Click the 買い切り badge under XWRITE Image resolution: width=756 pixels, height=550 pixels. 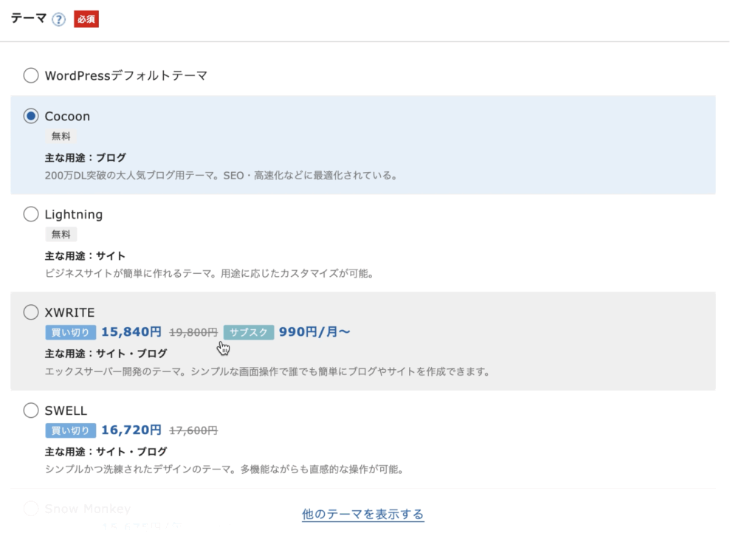pyautogui.click(x=70, y=332)
